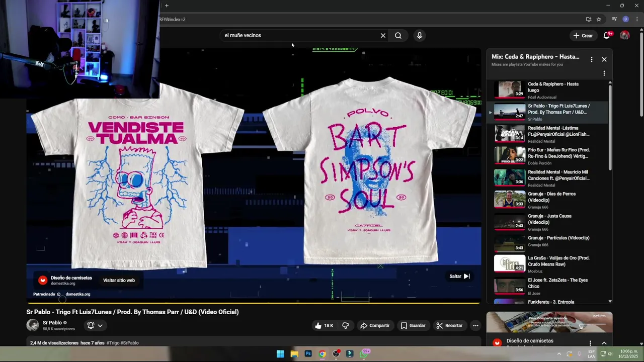Open the Mix playlist header options menu
Viewport: 644px width, 362px height.
click(591, 59)
